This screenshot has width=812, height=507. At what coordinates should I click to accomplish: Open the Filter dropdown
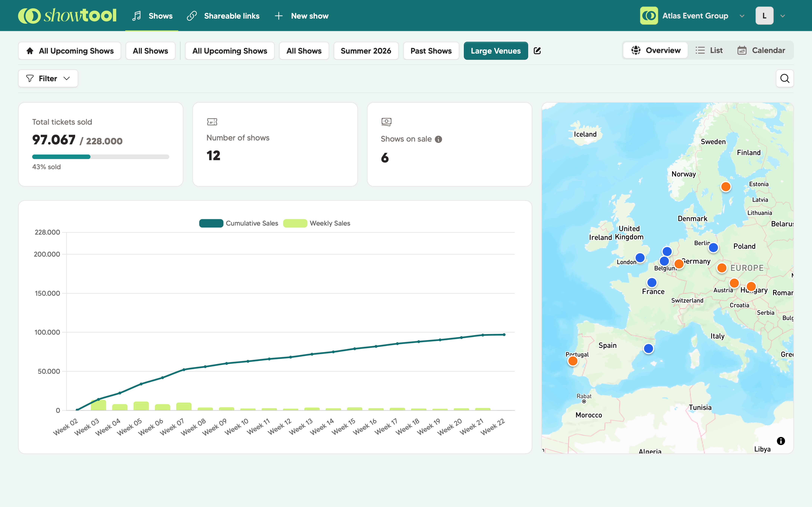click(48, 78)
